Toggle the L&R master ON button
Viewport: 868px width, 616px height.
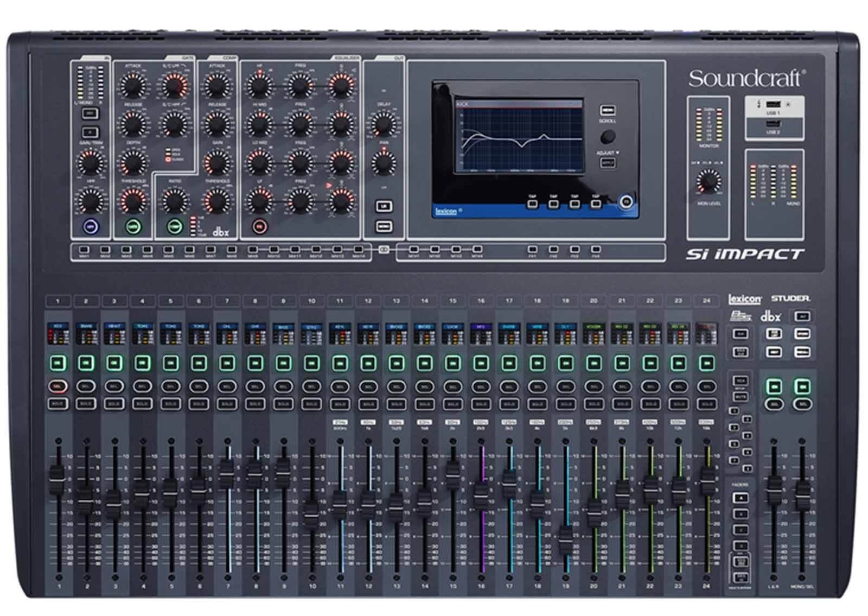[x=774, y=386]
